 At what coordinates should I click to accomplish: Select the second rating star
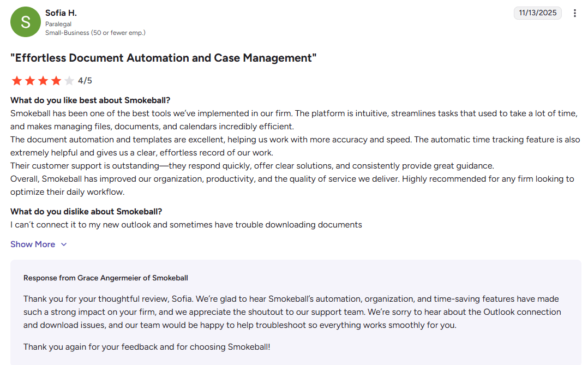pyautogui.click(x=30, y=81)
